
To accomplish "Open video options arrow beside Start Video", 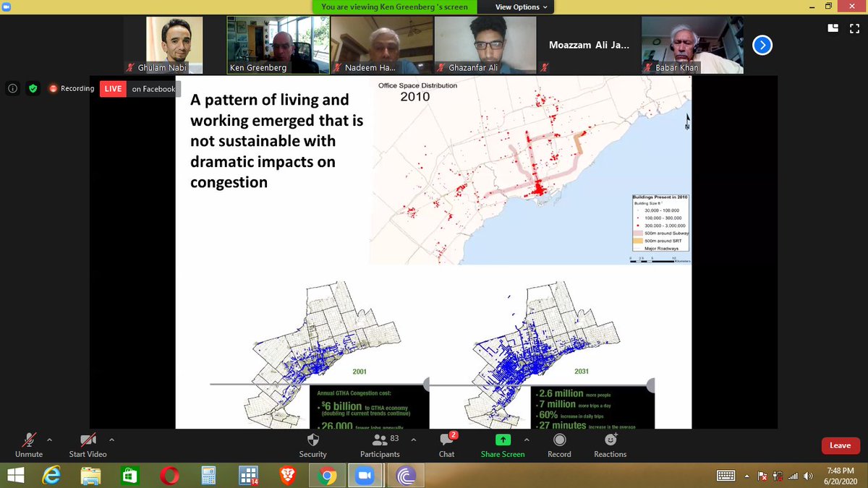I will (111, 440).
